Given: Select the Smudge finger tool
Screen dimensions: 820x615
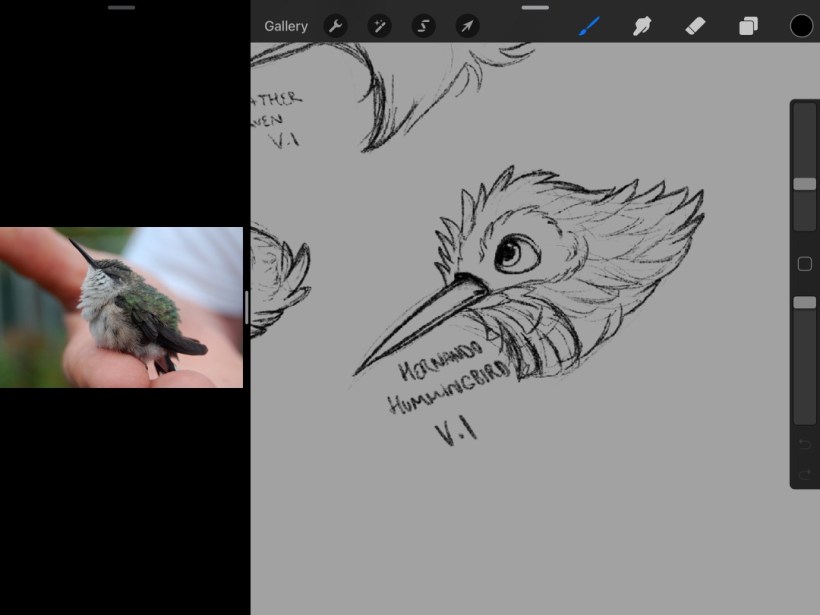Looking at the screenshot, I should point(642,26).
